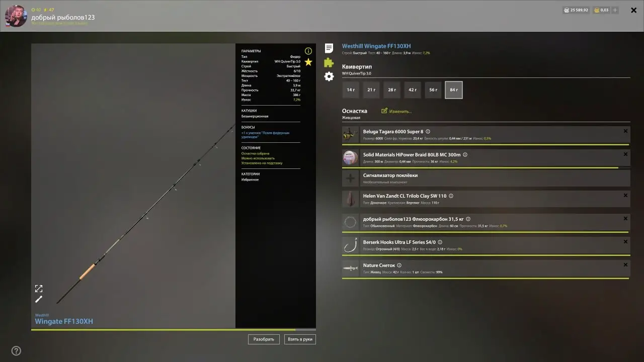644x362 pixels.
Task: Select the 56 г quivertip
Action: coord(433,90)
